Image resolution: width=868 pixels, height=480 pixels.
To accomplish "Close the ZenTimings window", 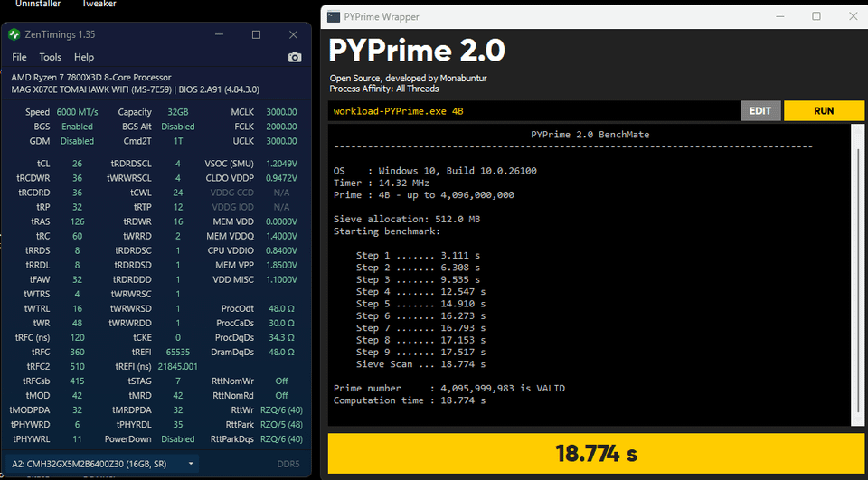I will pyautogui.click(x=293, y=34).
